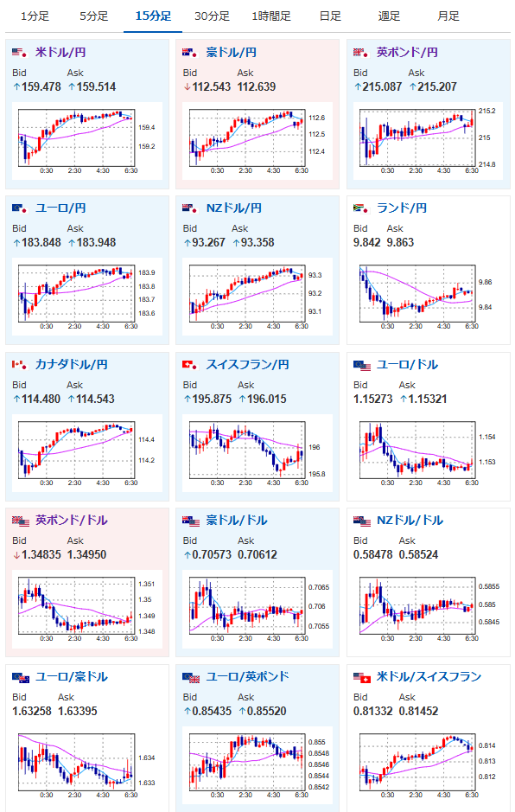515x812 pixels.
Task: Open the ユーロ/英ポンド pair link
Action: click(x=247, y=677)
